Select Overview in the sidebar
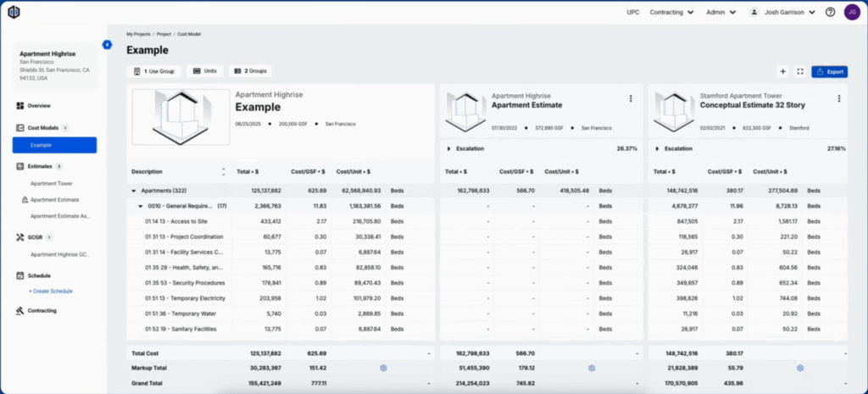 point(39,106)
